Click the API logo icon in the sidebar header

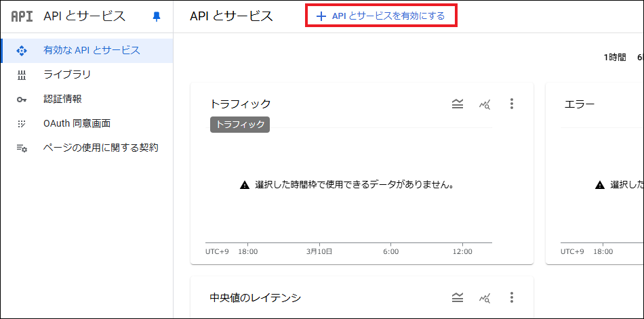pos(22,16)
